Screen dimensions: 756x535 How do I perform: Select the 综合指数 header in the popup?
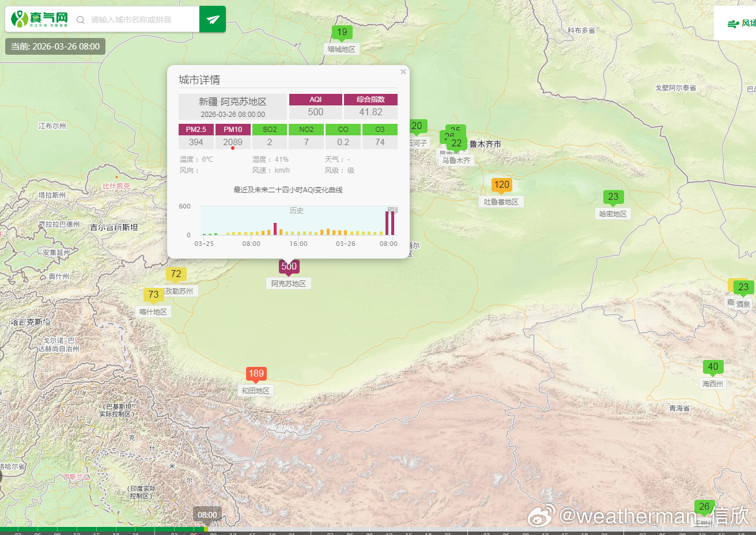pyautogui.click(x=371, y=100)
